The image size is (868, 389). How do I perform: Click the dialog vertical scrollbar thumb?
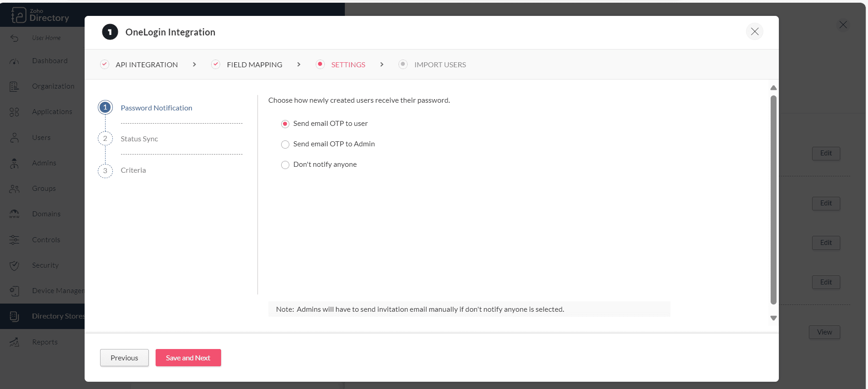[x=773, y=200]
